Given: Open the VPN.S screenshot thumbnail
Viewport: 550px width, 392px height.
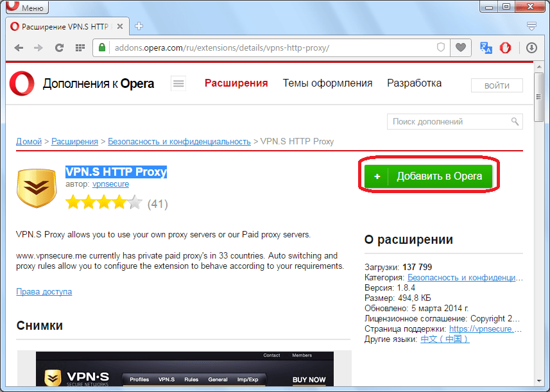Looking at the screenshot, I should point(184,368).
